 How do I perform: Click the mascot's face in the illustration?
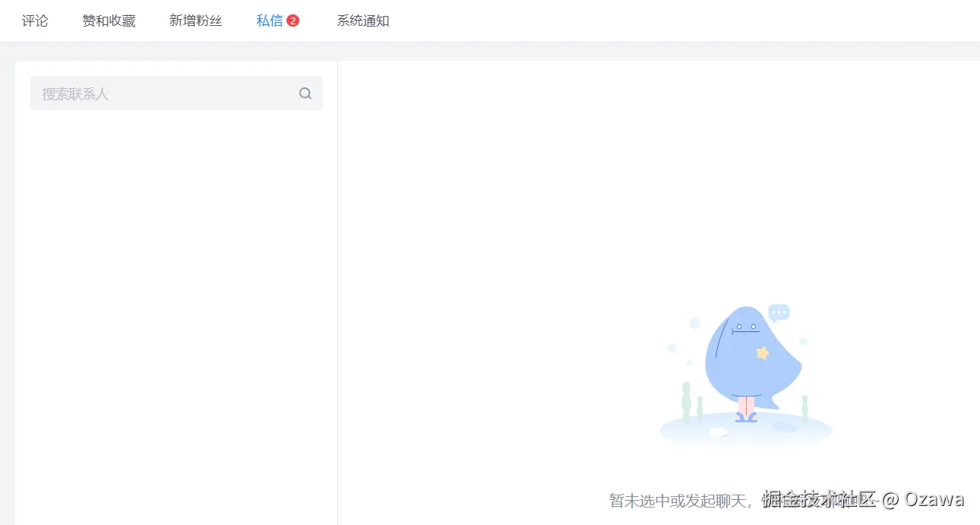click(x=747, y=327)
